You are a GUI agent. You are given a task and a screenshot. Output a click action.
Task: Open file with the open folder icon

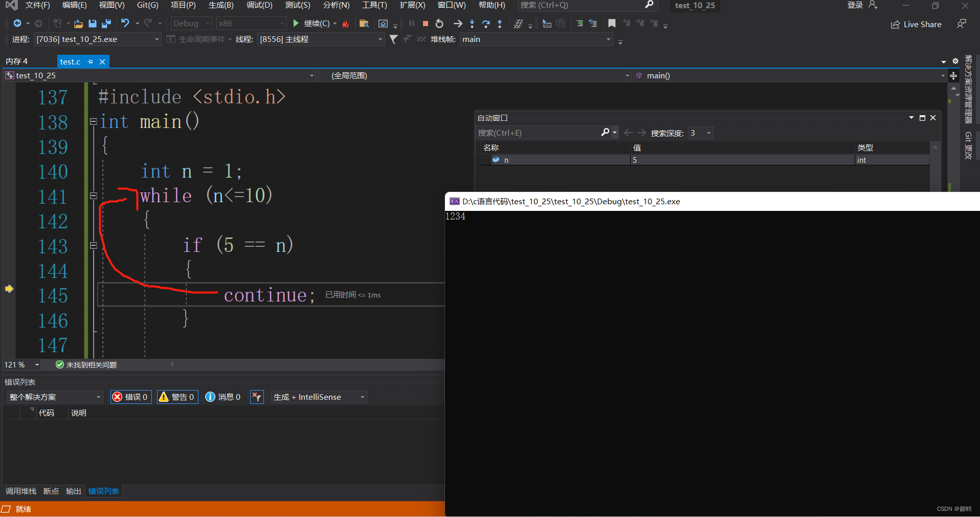pyautogui.click(x=78, y=24)
